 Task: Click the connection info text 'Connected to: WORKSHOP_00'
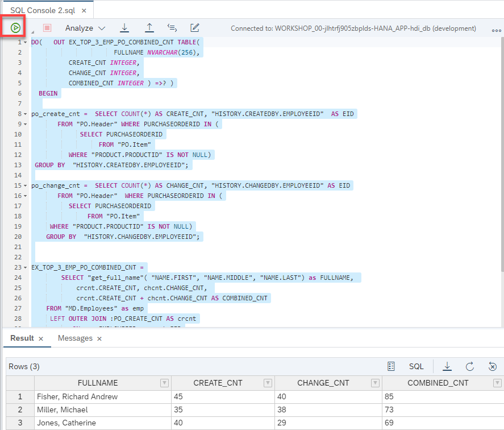[353, 28]
